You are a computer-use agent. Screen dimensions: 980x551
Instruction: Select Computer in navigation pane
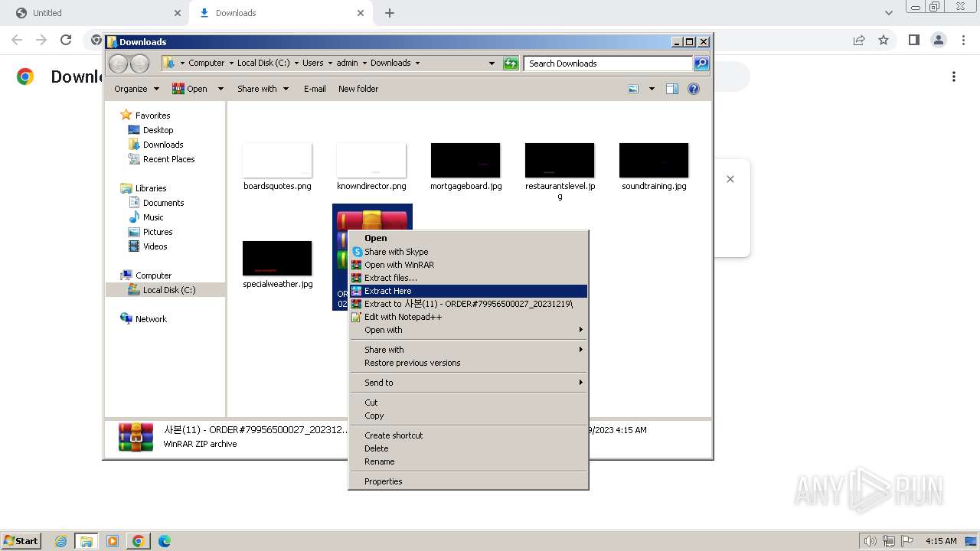153,275
